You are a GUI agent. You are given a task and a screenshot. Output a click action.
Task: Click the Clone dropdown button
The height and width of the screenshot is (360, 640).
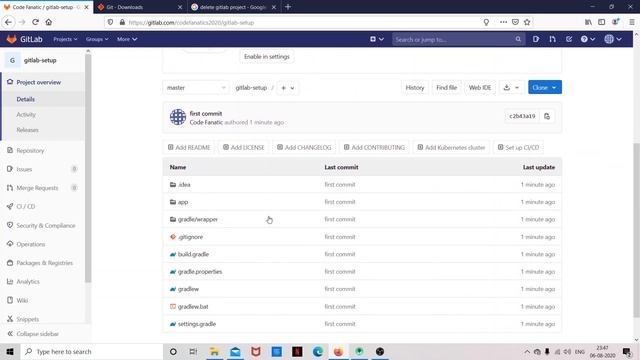(544, 87)
